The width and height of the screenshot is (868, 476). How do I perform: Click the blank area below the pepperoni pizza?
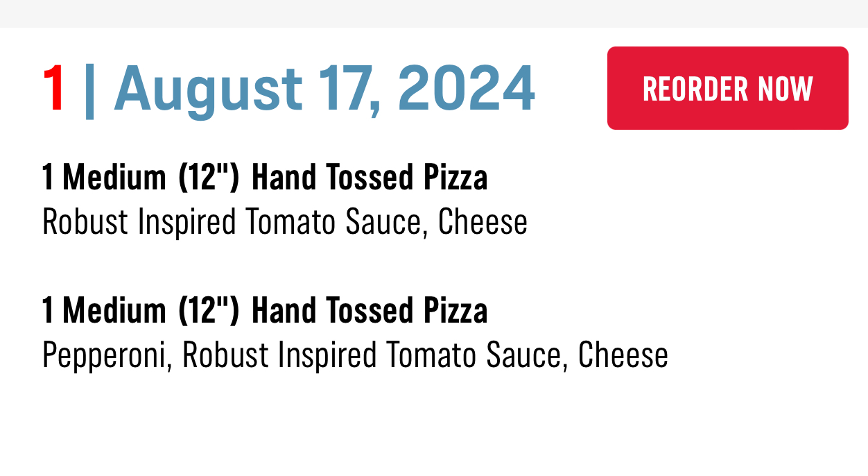tap(434, 427)
